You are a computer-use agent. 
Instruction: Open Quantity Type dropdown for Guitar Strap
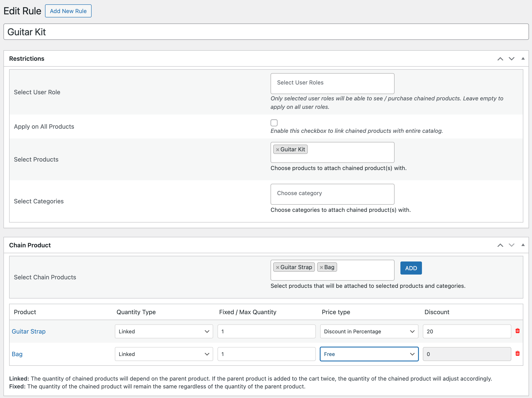[x=164, y=331]
